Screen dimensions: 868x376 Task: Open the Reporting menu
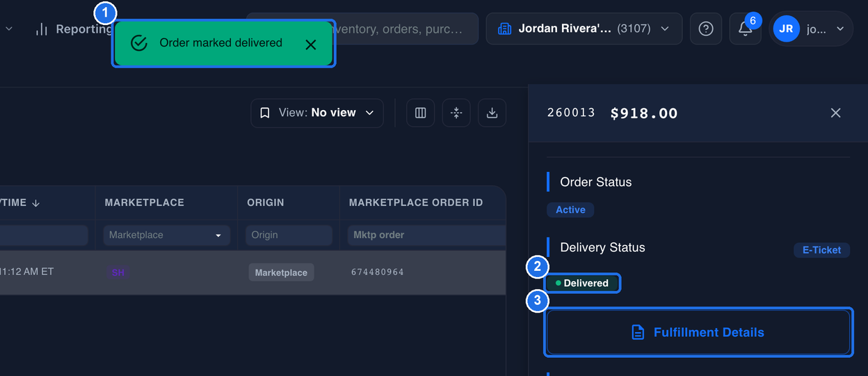74,29
